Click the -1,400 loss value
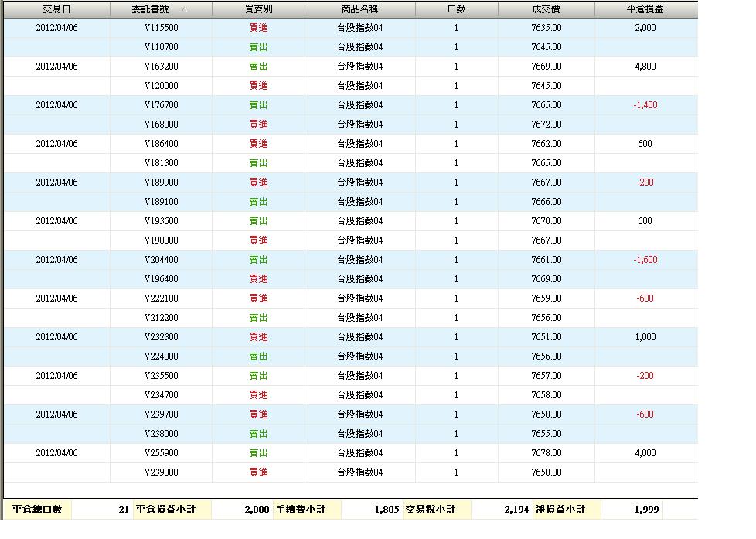Viewport: 756px width, 539px height. tap(645, 105)
